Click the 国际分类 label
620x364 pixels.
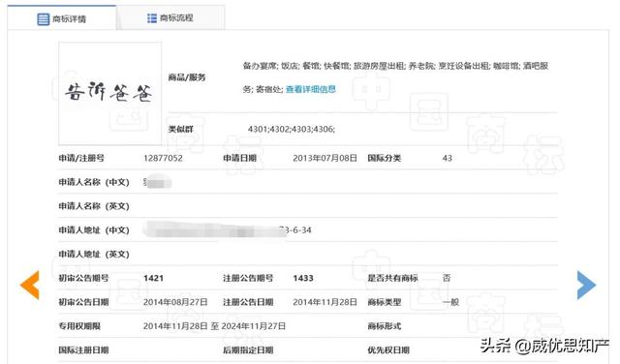(385, 158)
